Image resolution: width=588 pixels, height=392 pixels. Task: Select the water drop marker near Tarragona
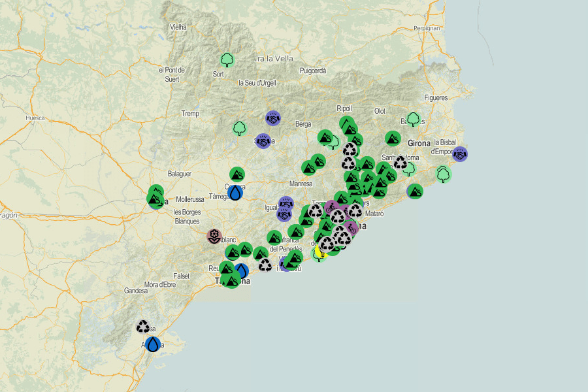pos(241,270)
